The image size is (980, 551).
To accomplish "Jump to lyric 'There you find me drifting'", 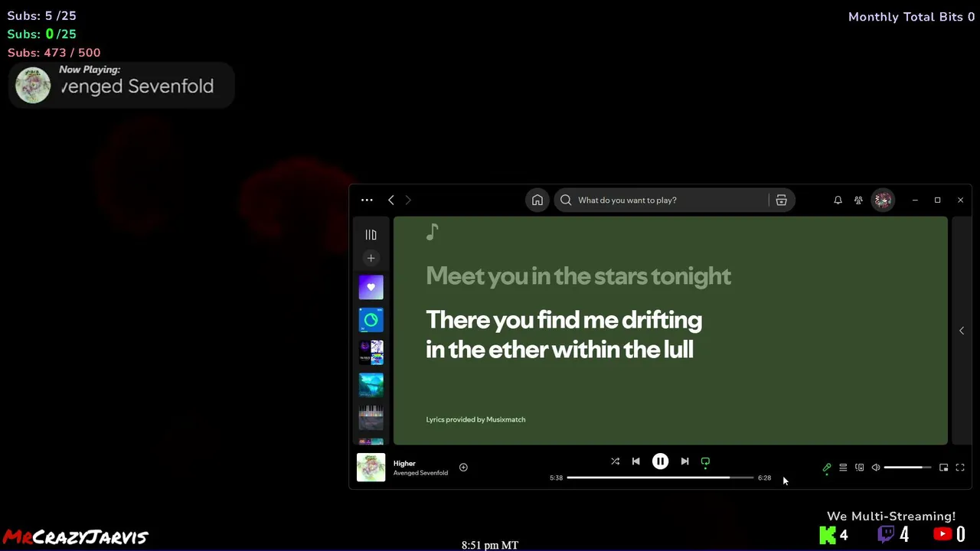I will click(x=563, y=320).
